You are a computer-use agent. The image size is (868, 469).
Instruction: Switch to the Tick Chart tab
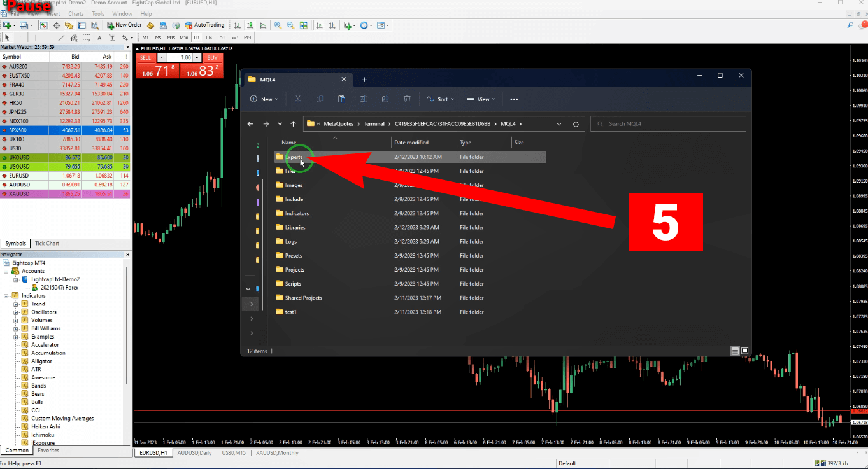47,243
